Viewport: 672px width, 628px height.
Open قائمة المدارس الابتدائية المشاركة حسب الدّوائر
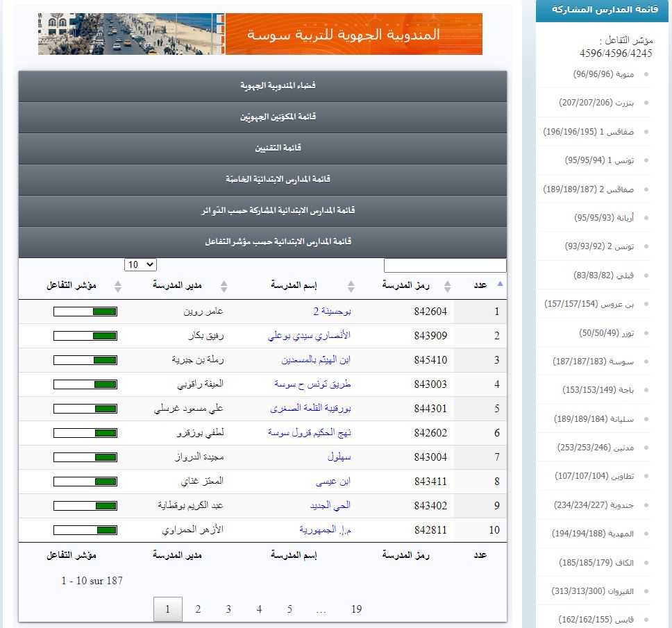click(x=262, y=211)
